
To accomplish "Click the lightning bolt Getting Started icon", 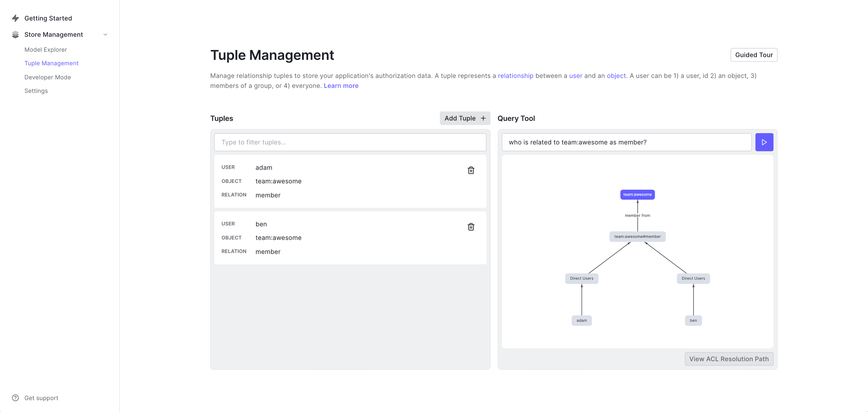I will [16, 18].
